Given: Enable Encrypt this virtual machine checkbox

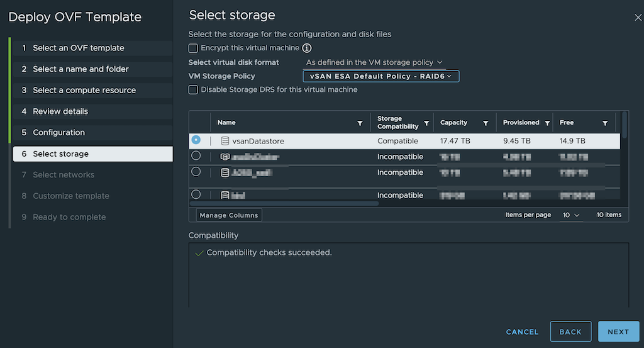Looking at the screenshot, I should pyautogui.click(x=194, y=48).
